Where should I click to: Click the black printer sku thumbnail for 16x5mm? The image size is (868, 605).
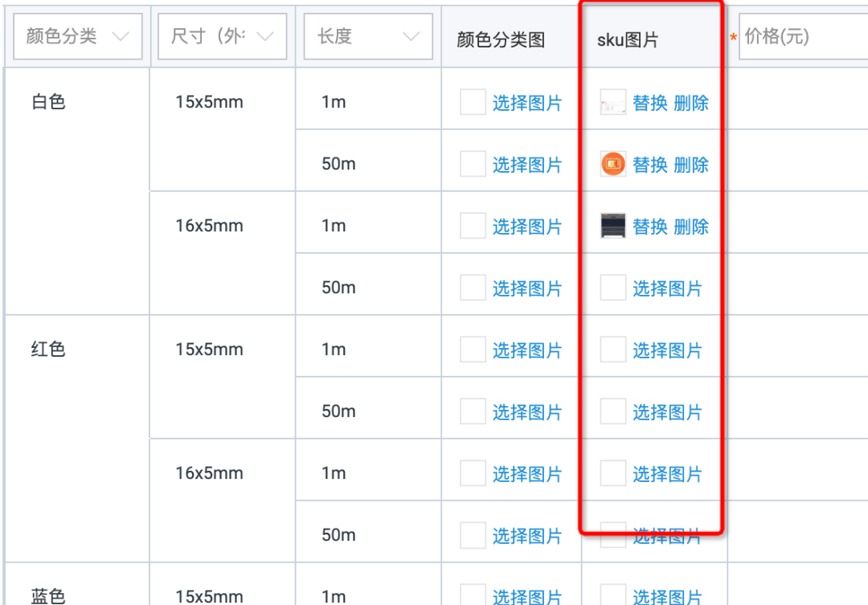(x=612, y=226)
